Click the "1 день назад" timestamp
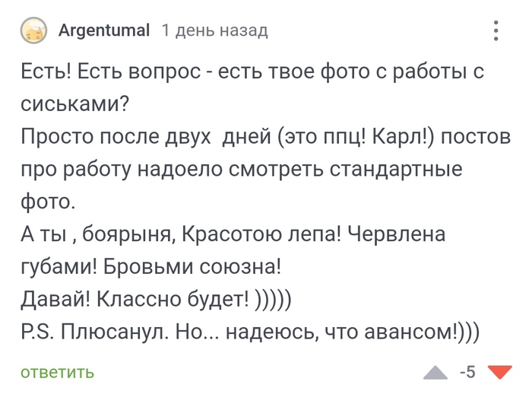The image size is (532, 407). pyautogui.click(x=214, y=31)
